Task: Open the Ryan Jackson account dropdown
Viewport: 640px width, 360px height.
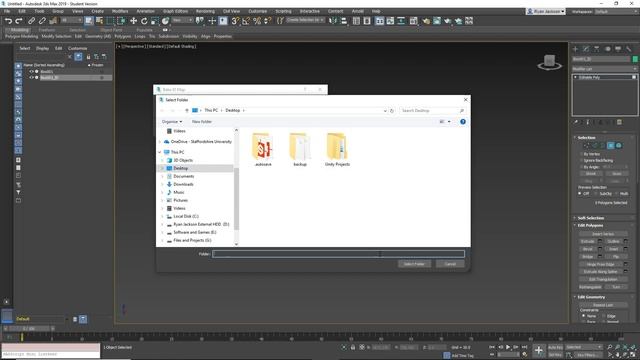Action: click(x=546, y=11)
